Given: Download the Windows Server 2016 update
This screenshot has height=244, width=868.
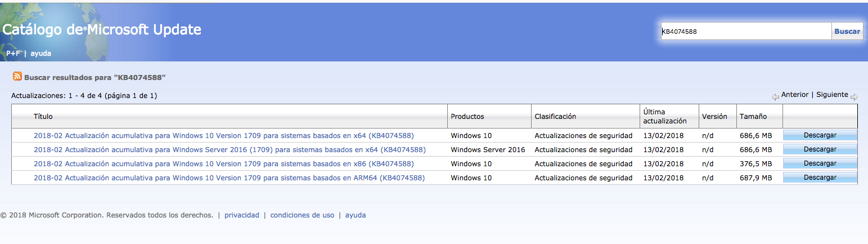Looking at the screenshot, I should tap(820, 149).
